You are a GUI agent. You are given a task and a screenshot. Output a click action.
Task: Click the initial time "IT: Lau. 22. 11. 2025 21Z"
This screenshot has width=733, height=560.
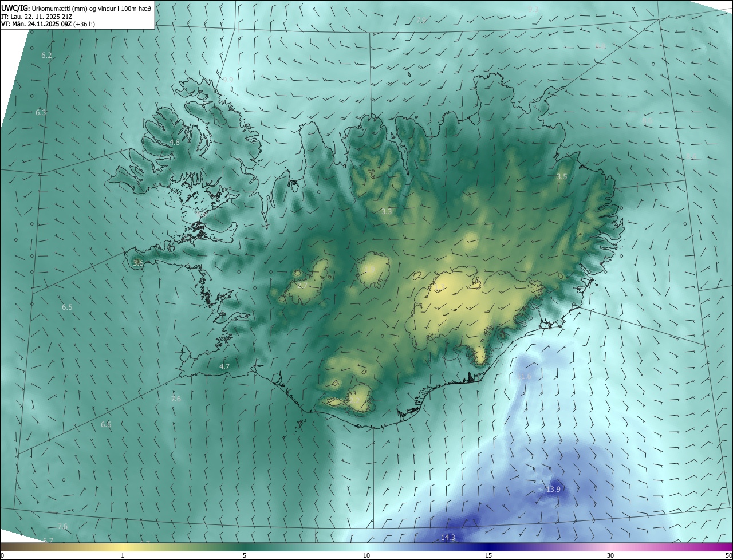(x=37, y=17)
